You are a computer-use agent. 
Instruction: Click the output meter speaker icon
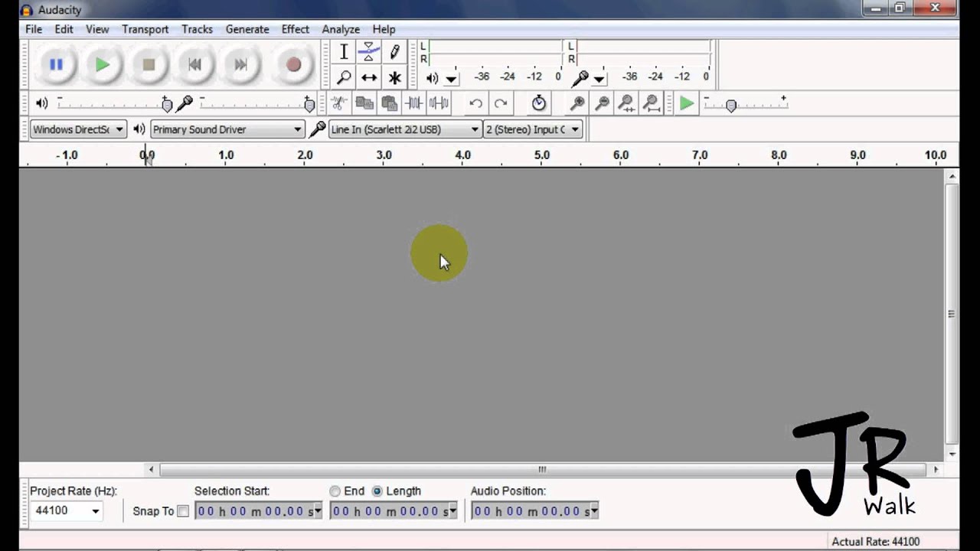click(433, 78)
